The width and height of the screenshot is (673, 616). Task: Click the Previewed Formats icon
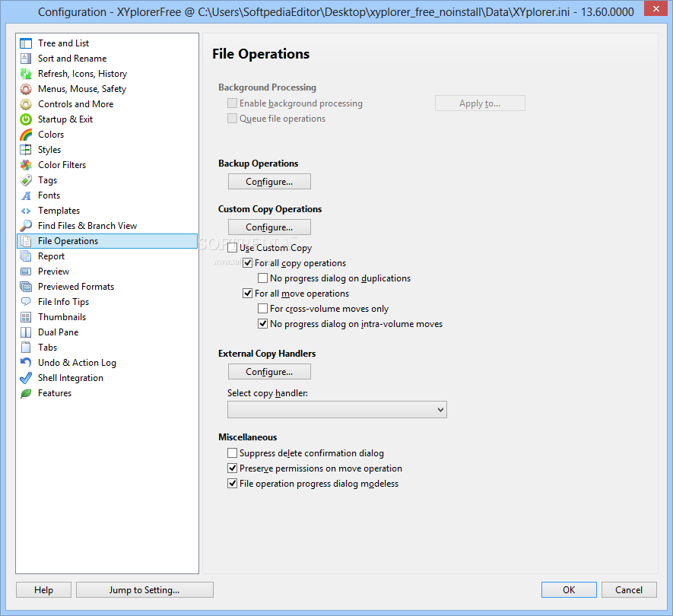[x=26, y=287]
